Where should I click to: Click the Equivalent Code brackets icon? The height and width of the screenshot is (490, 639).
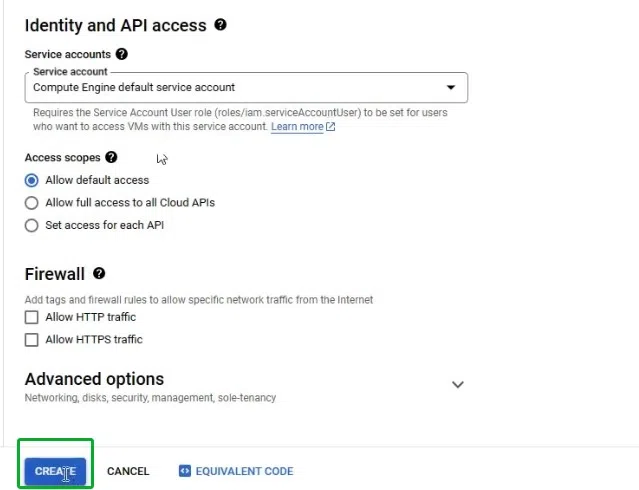coord(184,471)
